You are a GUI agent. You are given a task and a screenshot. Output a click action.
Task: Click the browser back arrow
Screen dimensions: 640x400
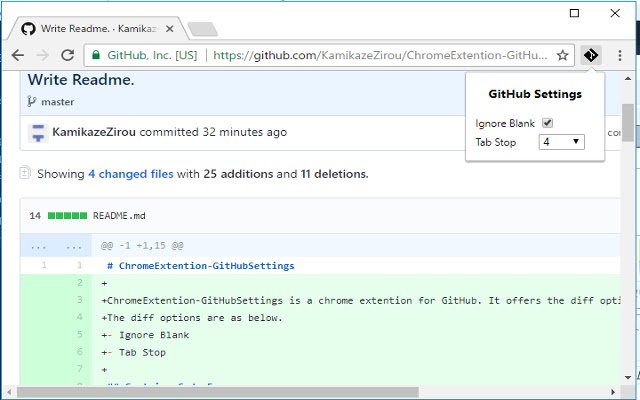coord(18,55)
